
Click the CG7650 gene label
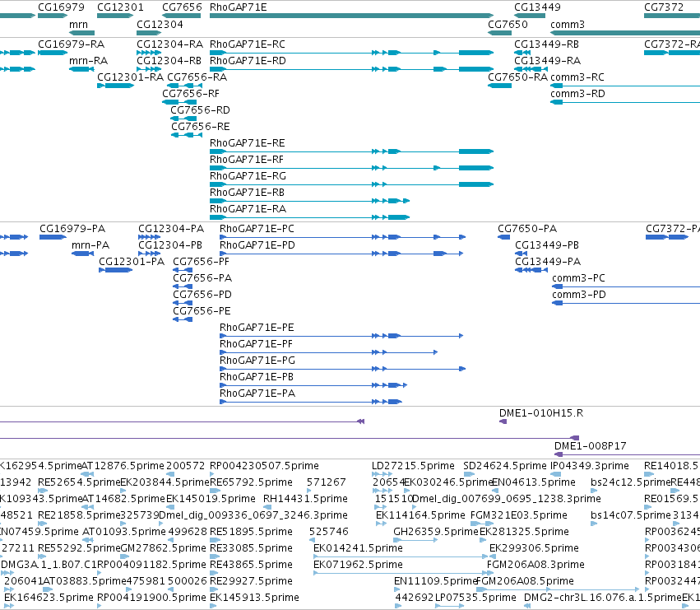508,24
